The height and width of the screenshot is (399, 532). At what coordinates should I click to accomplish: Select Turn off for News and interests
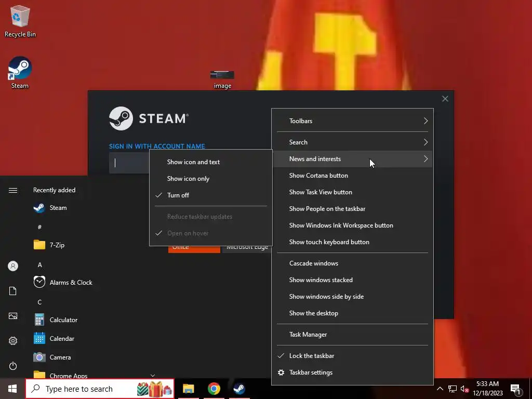[211, 195]
